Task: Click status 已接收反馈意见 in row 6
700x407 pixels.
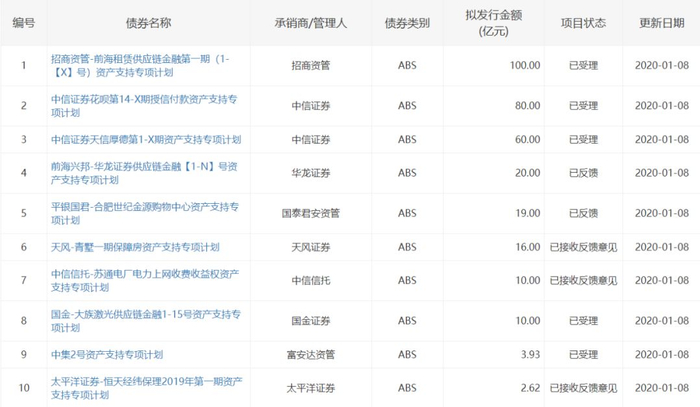Action: tap(583, 247)
